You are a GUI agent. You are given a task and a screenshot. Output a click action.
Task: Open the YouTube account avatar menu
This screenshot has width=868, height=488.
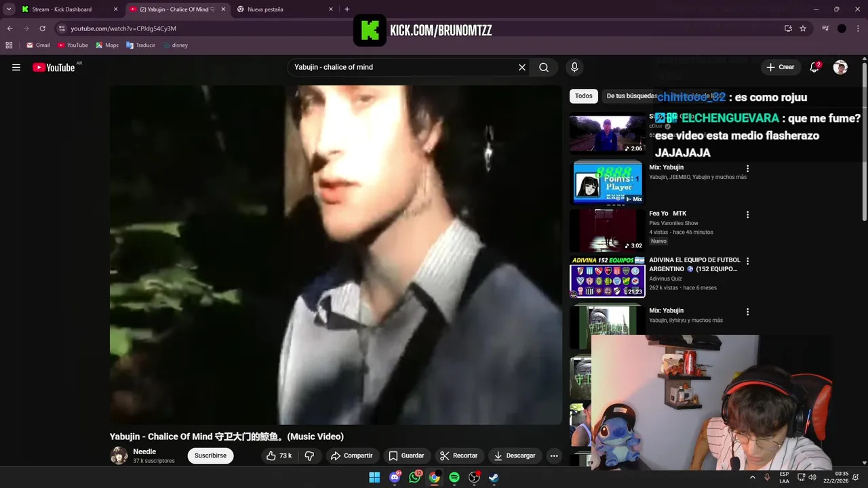coord(840,67)
